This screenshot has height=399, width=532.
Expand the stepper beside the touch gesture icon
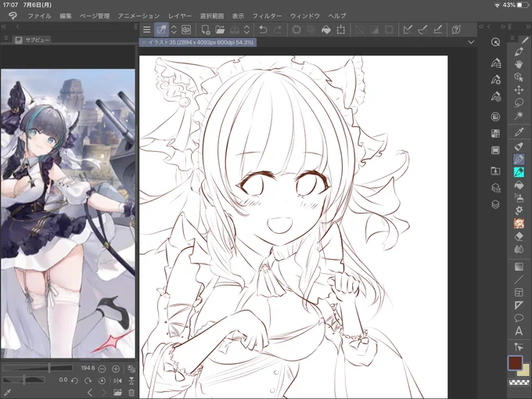174,30
